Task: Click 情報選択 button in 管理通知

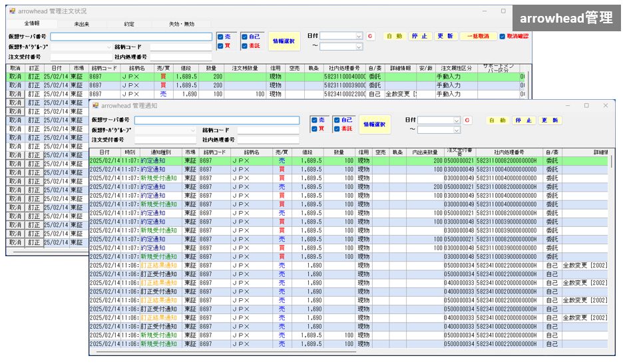Action: click(374, 124)
